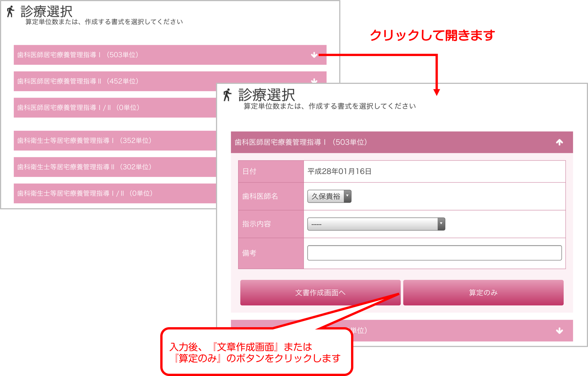Screen dimensions: 588x376
Task: Open the 指示内容 dropdown showing dashes
Action: [376, 224]
